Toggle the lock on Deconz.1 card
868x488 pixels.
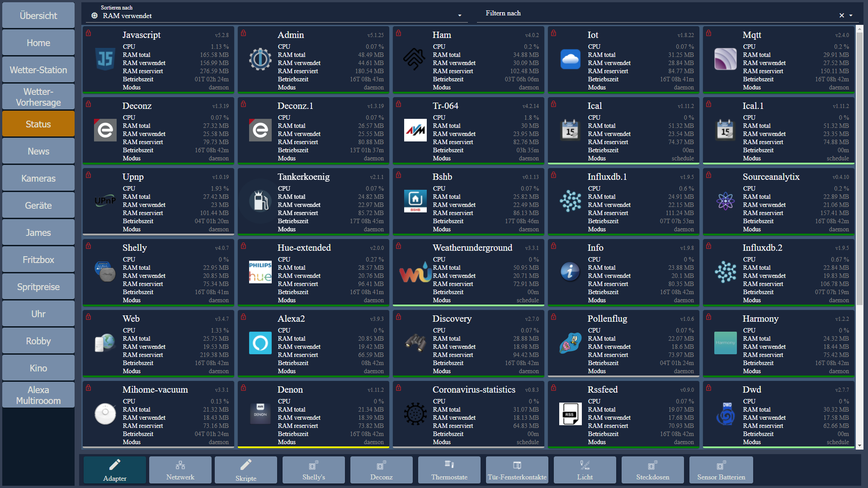point(244,104)
